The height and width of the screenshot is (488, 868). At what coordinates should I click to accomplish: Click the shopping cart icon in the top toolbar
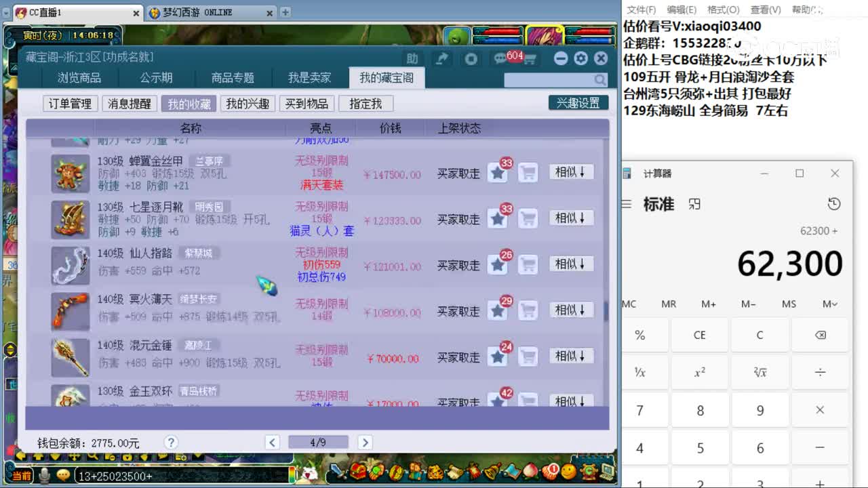tap(529, 59)
